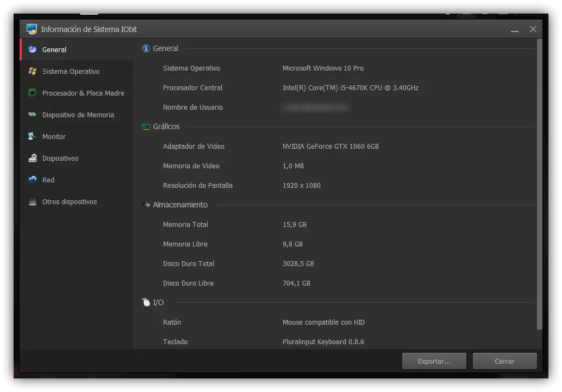Viewport: 562px width, 392px height.
Task: Click the Monitor sidebar icon
Action: 32,136
